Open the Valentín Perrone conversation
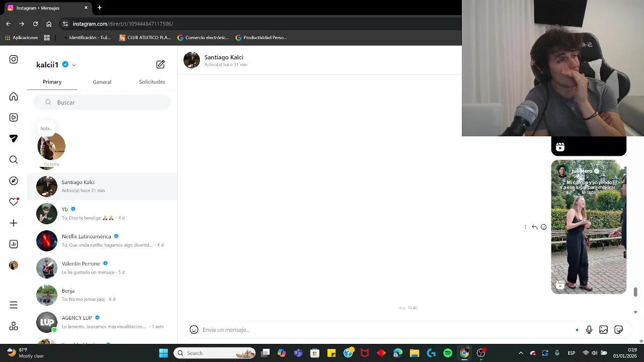The width and height of the screenshot is (644, 362). point(102,268)
